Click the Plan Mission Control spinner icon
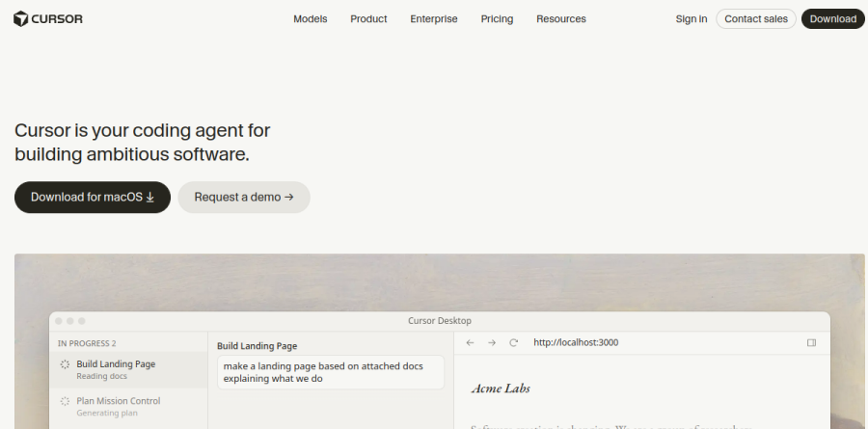 65,401
